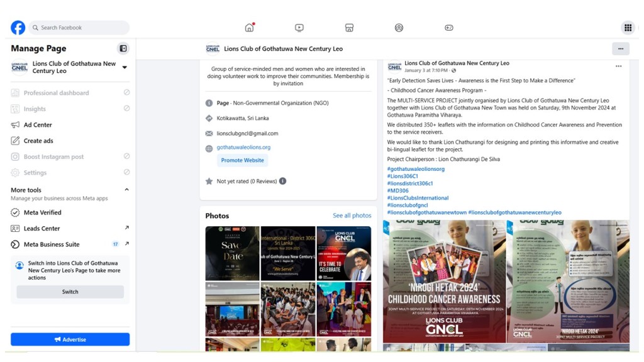
Task: Click the location marker icon
Action: (209, 118)
